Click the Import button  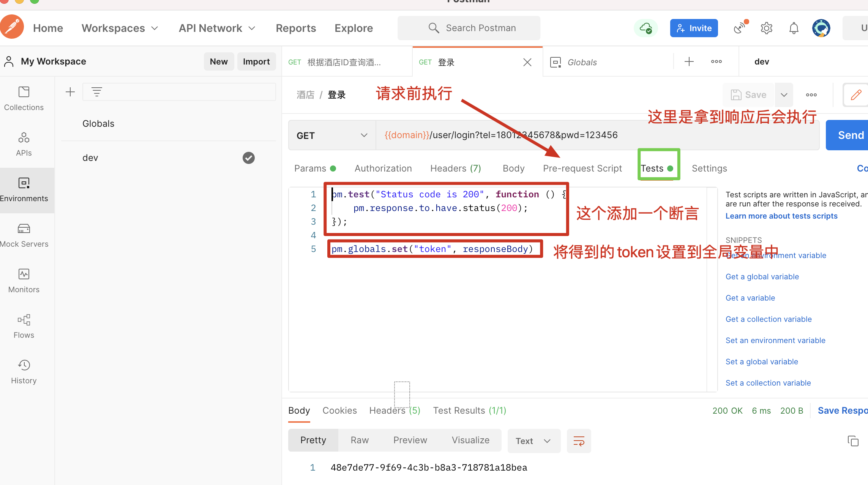pyautogui.click(x=256, y=61)
